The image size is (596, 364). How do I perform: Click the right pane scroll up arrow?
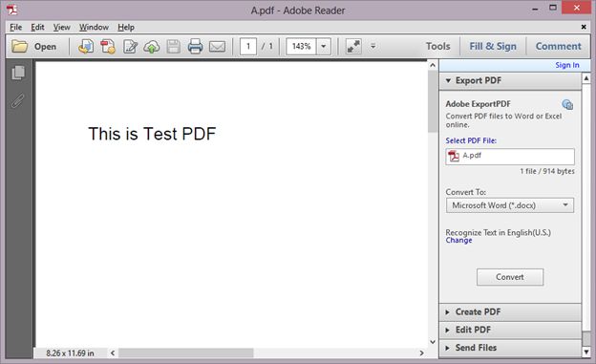586,78
